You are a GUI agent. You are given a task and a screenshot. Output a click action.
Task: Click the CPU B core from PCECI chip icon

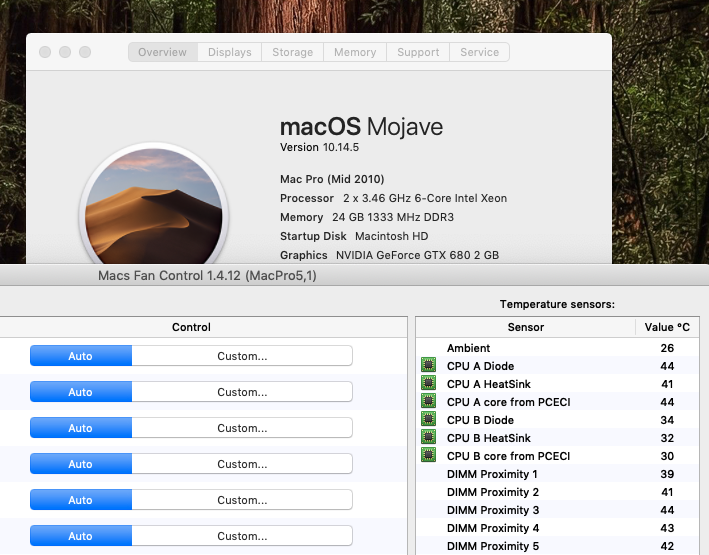coord(428,455)
